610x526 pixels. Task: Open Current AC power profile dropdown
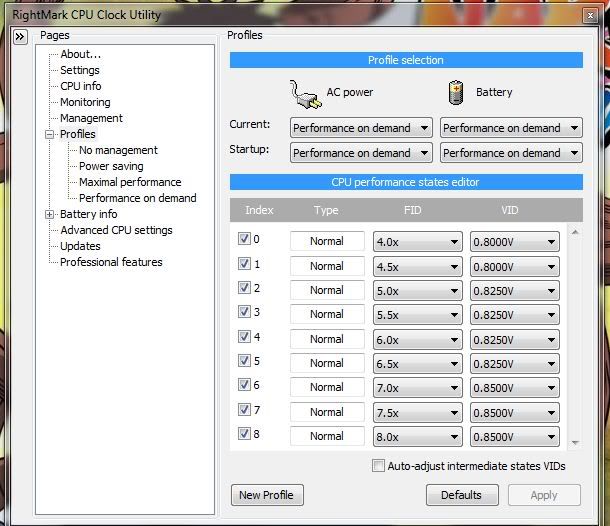361,128
